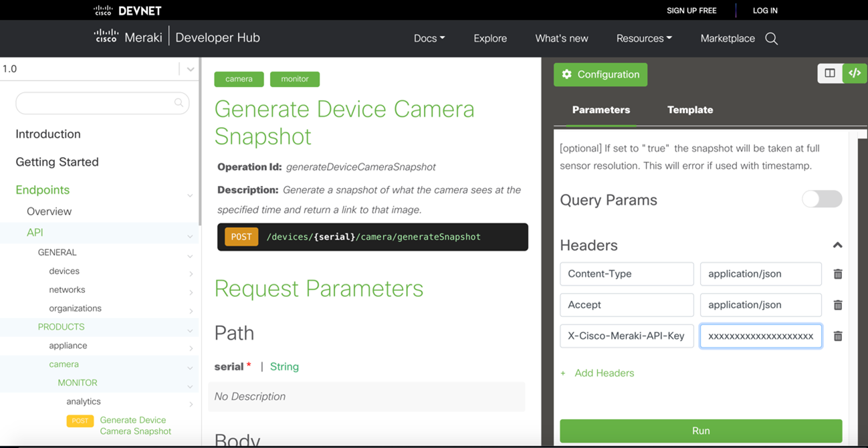868x448 pixels.
Task: Click the search icon in sidebar search box
Action: [x=179, y=103]
